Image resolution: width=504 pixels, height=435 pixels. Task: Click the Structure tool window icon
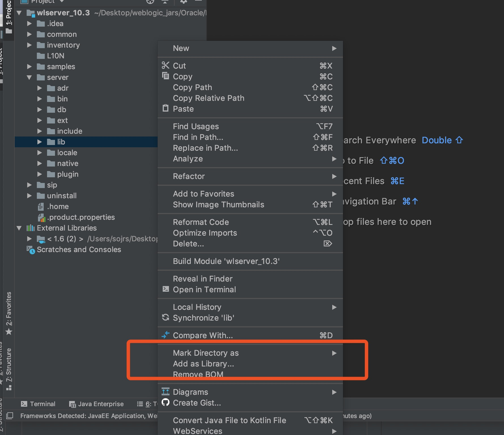coord(9,387)
